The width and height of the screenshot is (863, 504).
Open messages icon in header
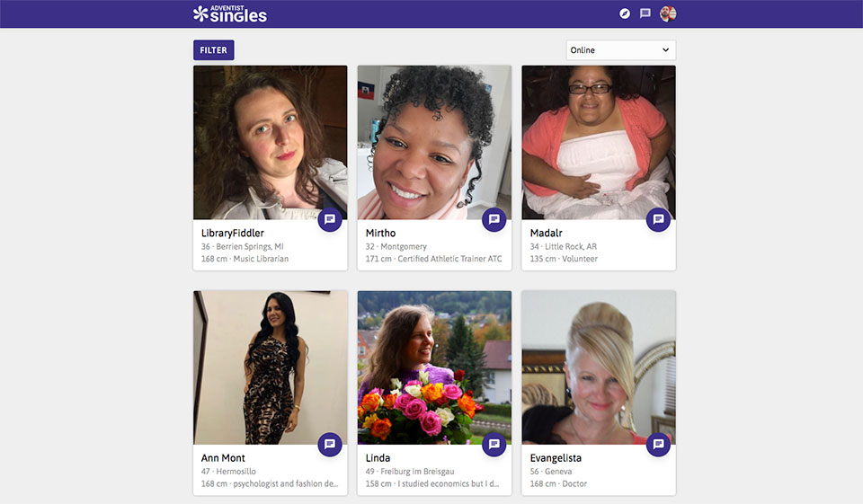pos(645,13)
